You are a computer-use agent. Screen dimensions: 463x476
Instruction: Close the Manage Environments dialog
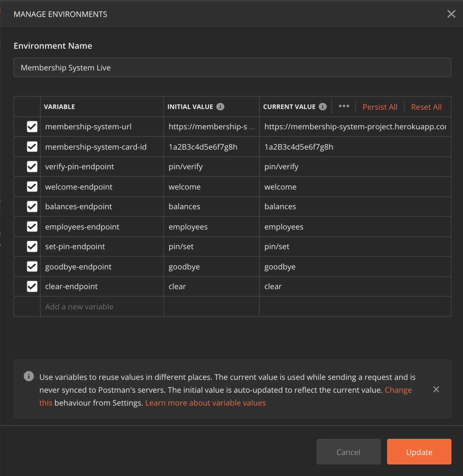pos(451,14)
